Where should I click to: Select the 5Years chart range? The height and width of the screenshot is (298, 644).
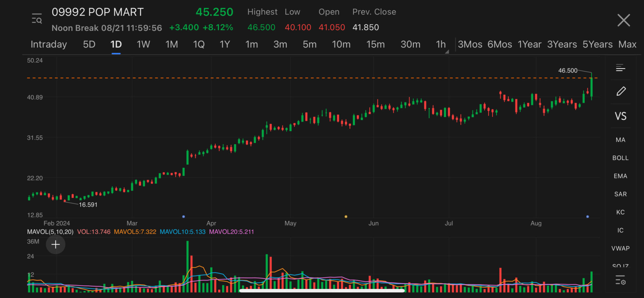[597, 44]
